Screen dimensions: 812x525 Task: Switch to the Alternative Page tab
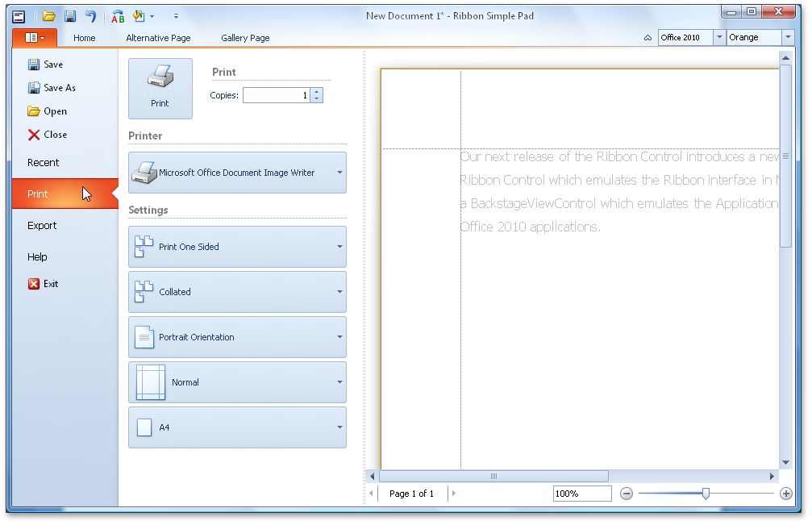(159, 38)
